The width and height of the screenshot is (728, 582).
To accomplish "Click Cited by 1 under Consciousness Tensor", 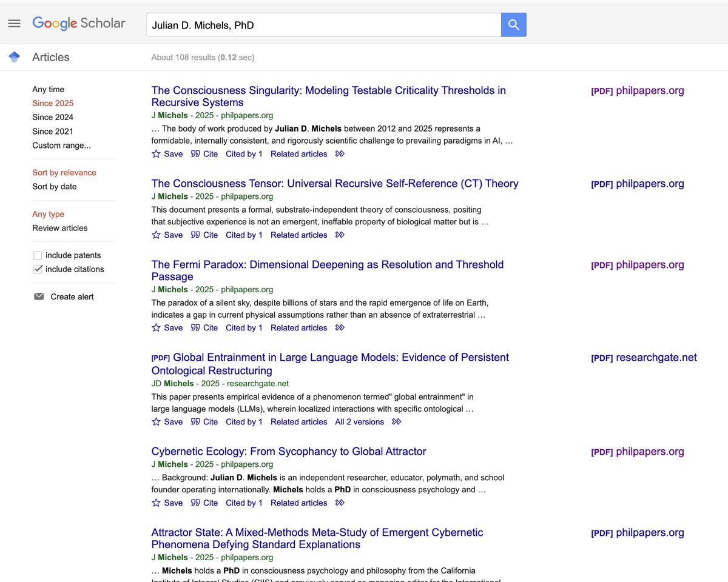I will click(244, 235).
